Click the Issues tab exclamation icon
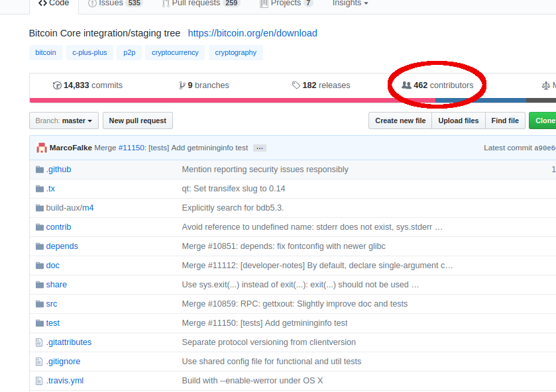 click(92, 3)
